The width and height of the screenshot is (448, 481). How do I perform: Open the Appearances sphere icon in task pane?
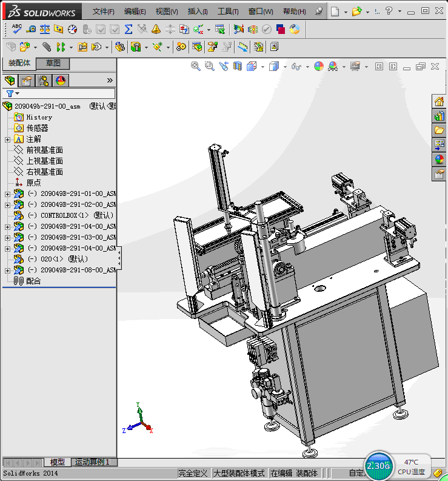(x=439, y=159)
